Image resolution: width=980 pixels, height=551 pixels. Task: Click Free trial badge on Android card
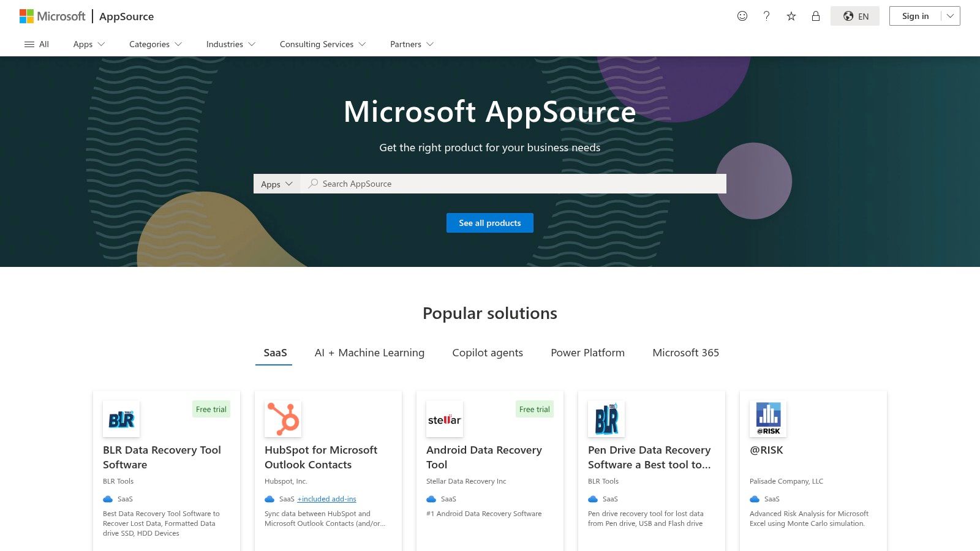[x=535, y=409]
